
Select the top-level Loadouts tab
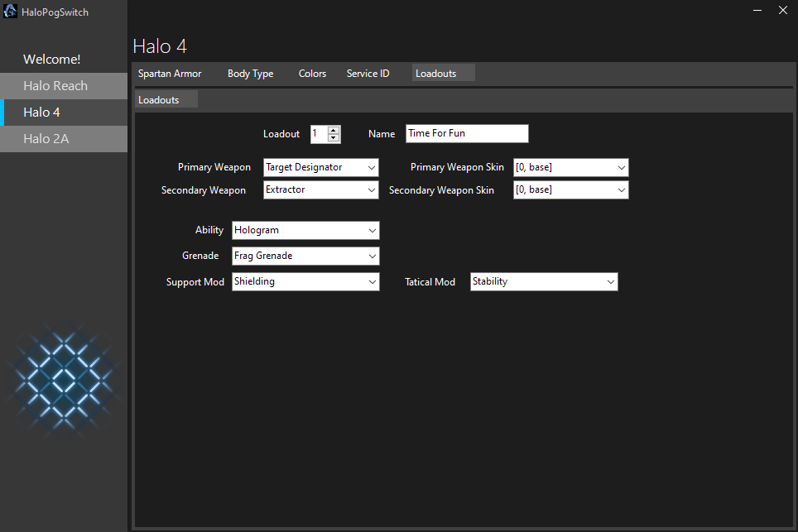443,73
